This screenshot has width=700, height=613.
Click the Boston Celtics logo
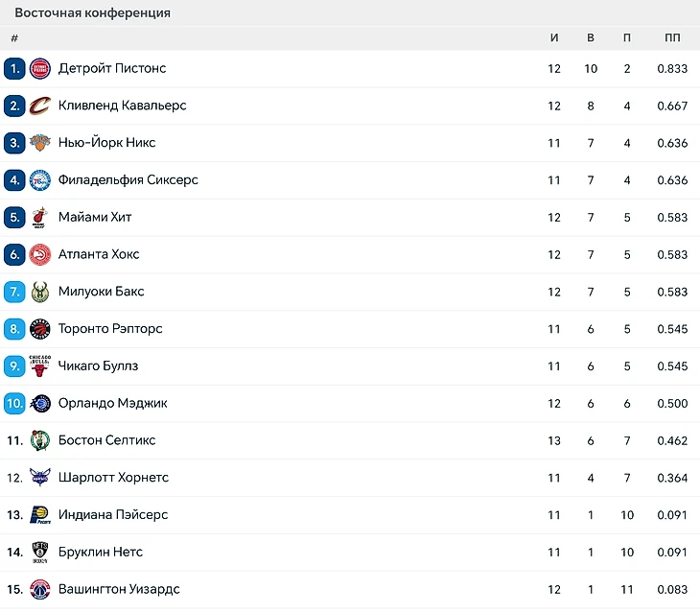tap(40, 440)
